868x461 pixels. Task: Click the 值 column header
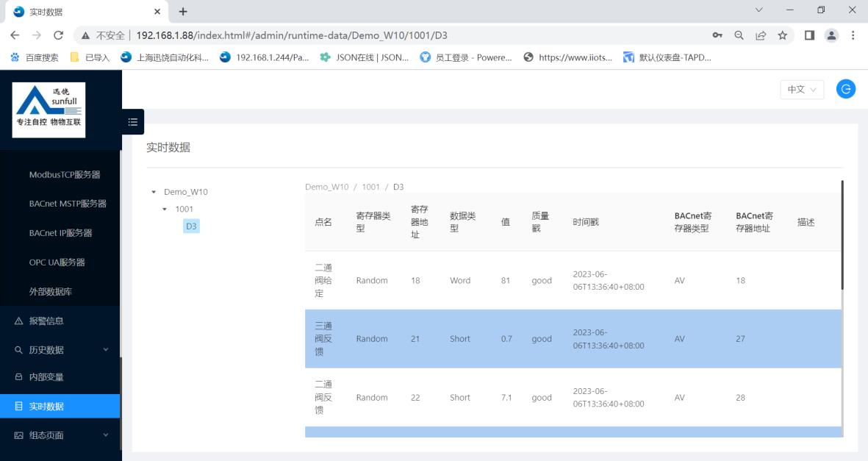click(506, 221)
